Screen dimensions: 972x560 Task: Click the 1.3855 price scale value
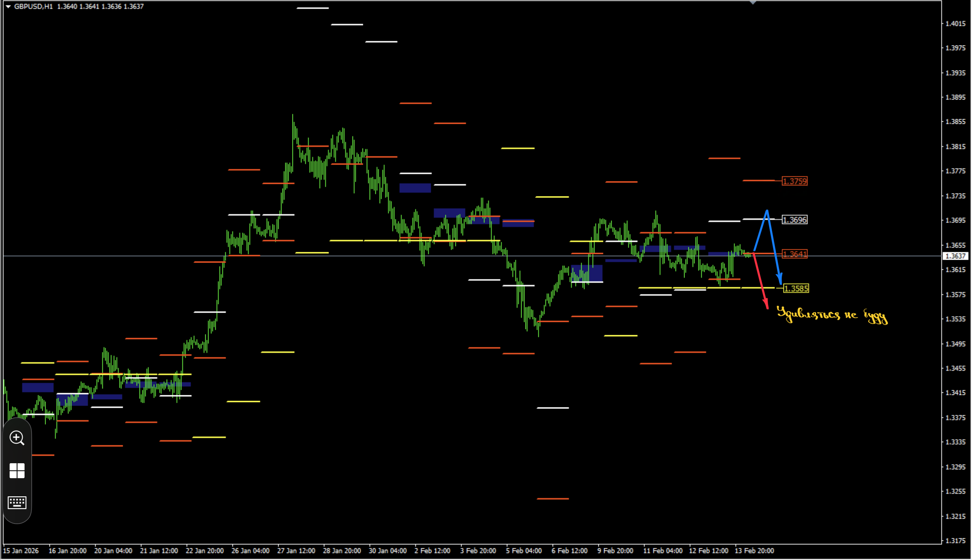click(956, 122)
